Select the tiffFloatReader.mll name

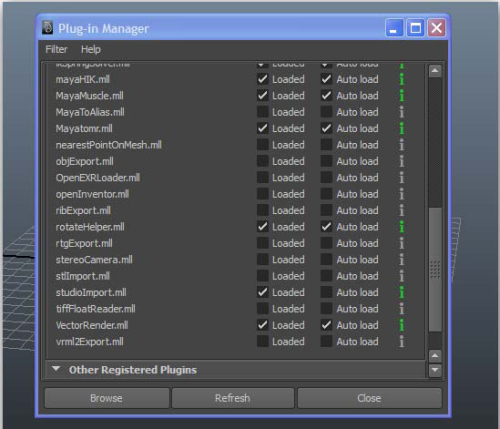(96, 309)
